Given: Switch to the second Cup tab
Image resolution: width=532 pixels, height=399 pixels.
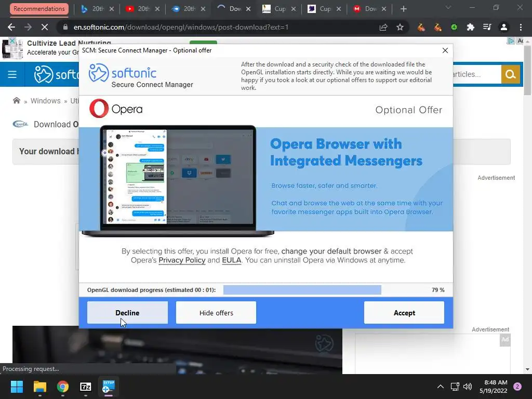Looking at the screenshot, I should point(320,9).
